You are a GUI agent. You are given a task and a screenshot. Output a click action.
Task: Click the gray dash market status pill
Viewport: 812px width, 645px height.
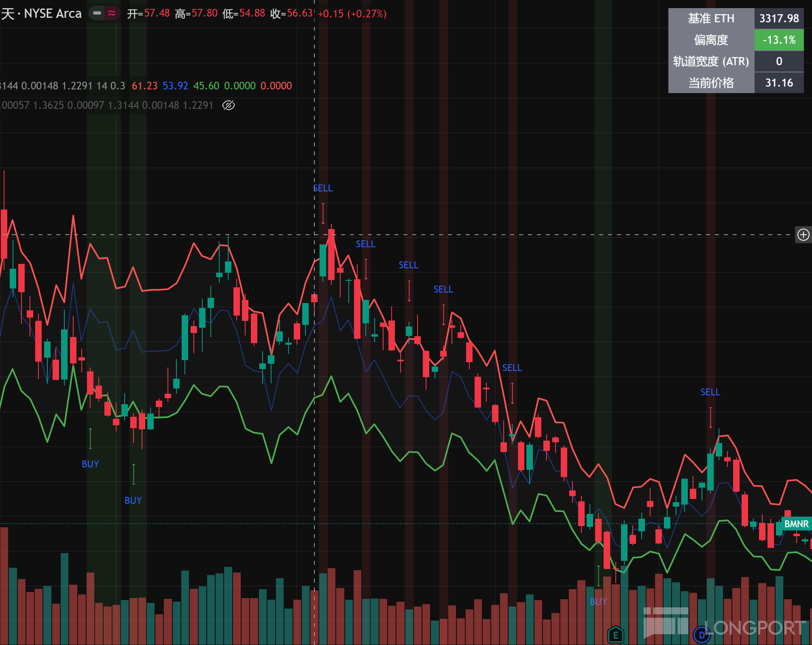(x=97, y=13)
